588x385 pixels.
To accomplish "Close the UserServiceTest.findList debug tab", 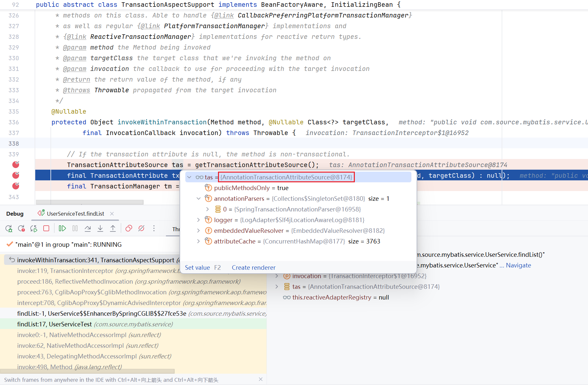I will (x=112, y=214).
